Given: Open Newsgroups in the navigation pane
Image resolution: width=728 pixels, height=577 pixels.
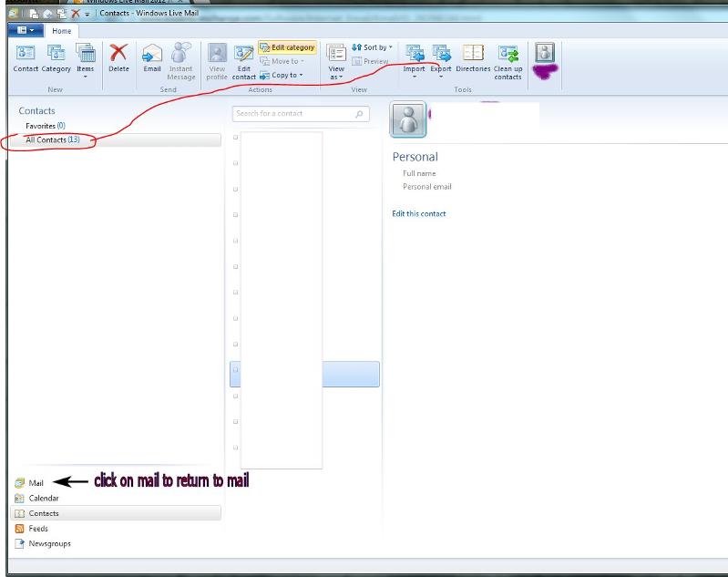Looking at the screenshot, I should click(x=43, y=543).
